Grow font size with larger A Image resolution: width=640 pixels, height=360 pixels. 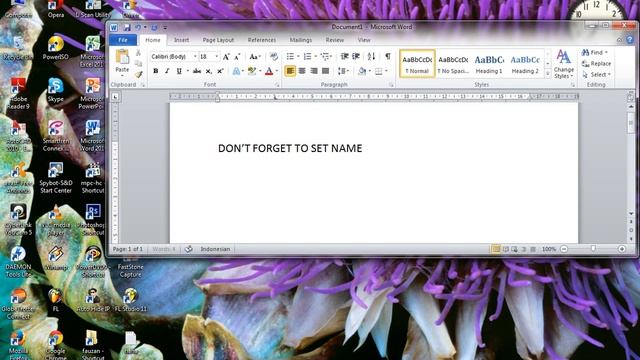(x=226, y=56)
